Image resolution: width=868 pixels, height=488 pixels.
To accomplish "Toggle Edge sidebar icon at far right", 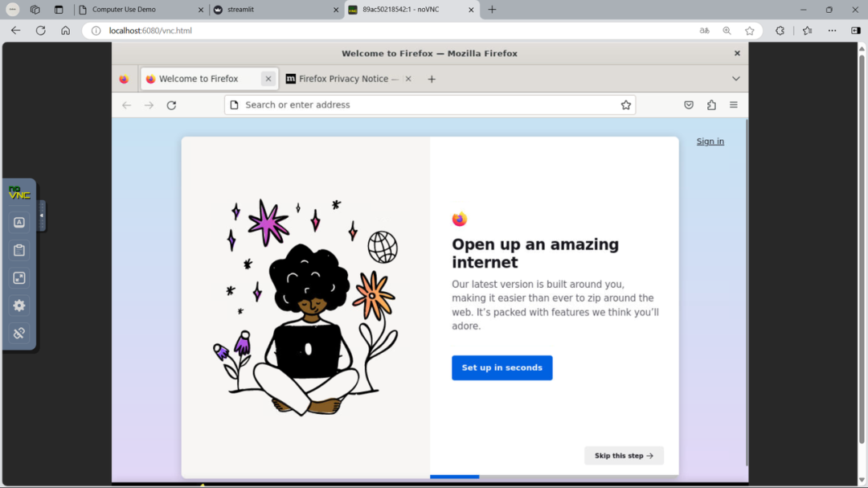I will [856, 31].
